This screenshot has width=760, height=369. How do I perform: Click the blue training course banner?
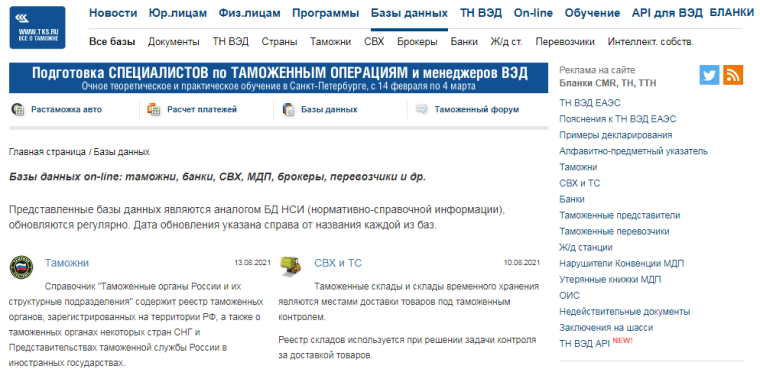click(279, 78)
